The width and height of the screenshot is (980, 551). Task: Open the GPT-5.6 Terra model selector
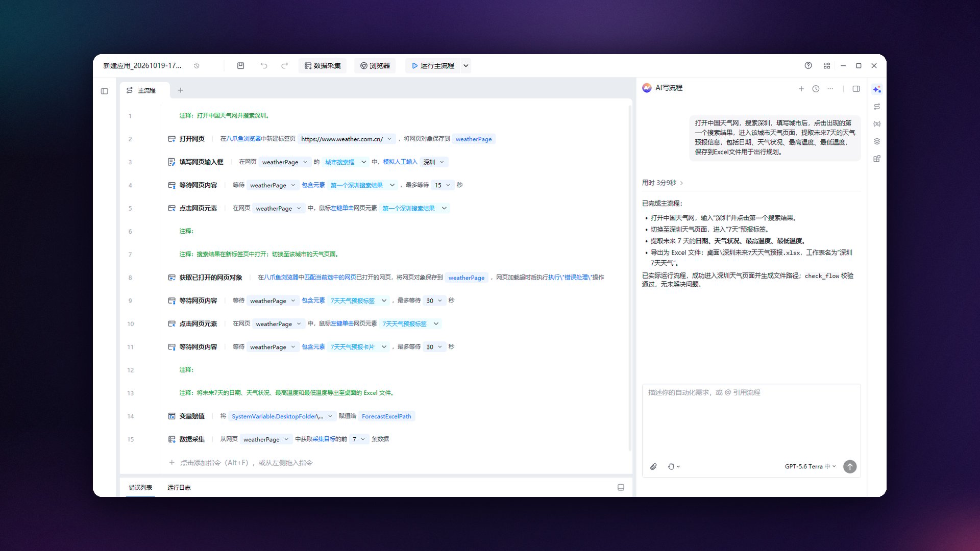[x=811, y=466]
